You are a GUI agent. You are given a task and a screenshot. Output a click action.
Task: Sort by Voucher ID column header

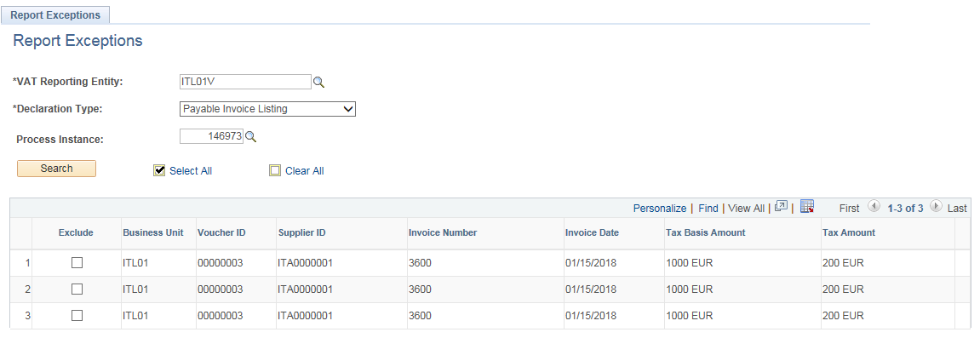click(221, 232)
